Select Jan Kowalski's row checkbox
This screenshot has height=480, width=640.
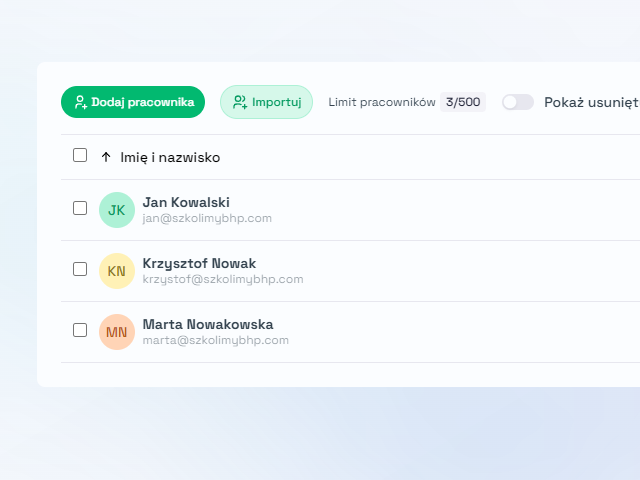point(80,208)
